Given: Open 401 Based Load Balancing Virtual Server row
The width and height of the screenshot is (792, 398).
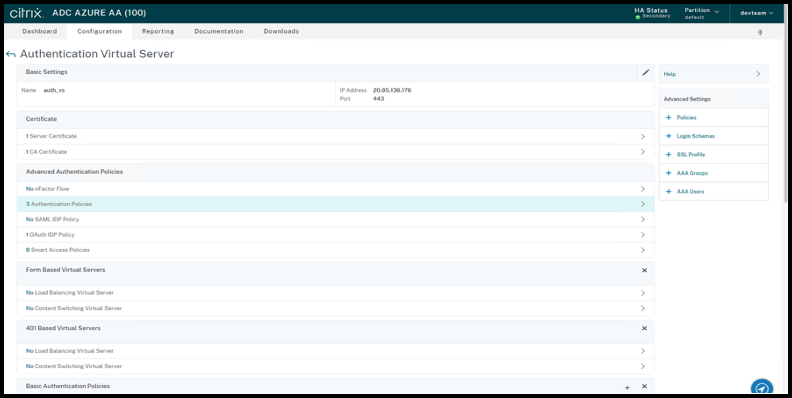Looking at the screenshot, I should (x=335, y=351).
